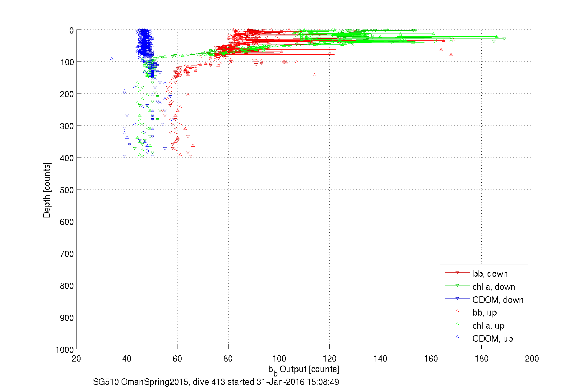The height and width of the screenshot is (392, 588).
Task: Click the 'bb Output [counts]' x-axis label
Action: (304, 370)
